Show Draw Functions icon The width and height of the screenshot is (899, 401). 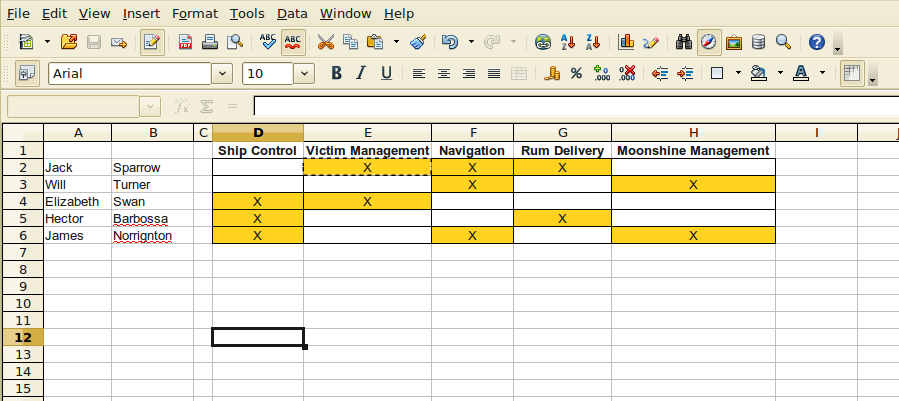[x=651, y=42]
